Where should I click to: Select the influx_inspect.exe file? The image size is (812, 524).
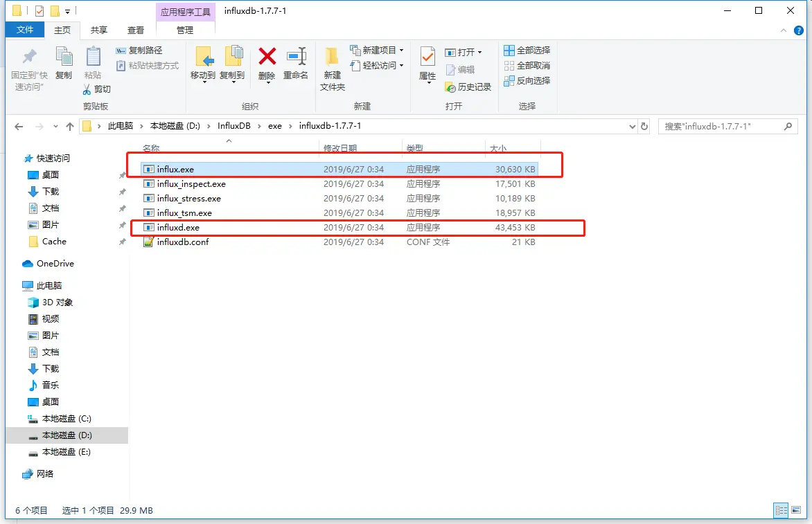tap(339, 183)
